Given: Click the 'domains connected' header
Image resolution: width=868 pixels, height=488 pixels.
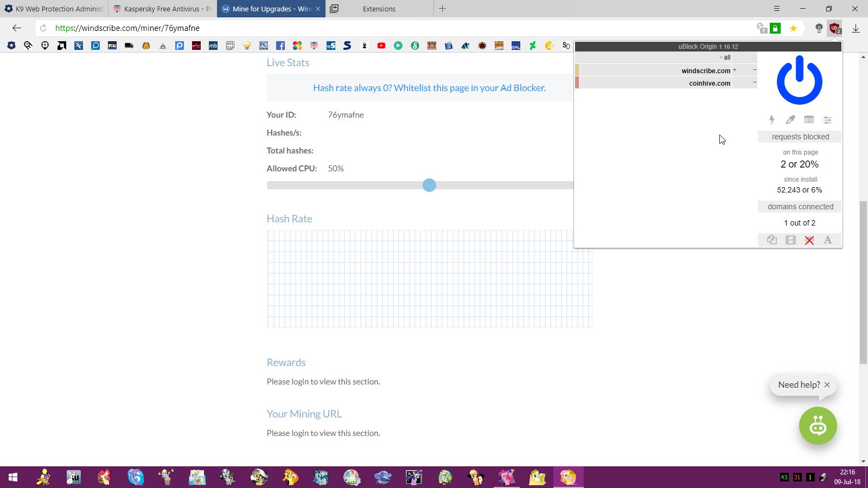Looking at the screenshot, I should tap(800, 207).
